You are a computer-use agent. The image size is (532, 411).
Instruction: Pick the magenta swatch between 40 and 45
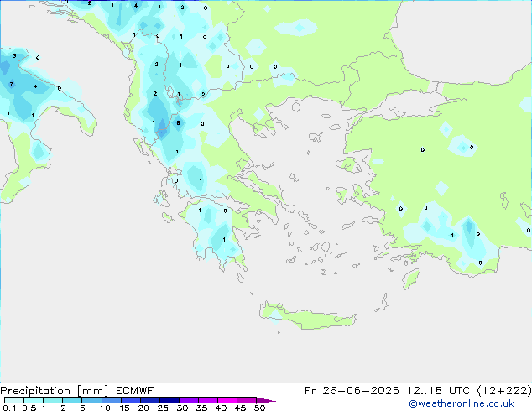pyautogui.click(x=227, y=400)
